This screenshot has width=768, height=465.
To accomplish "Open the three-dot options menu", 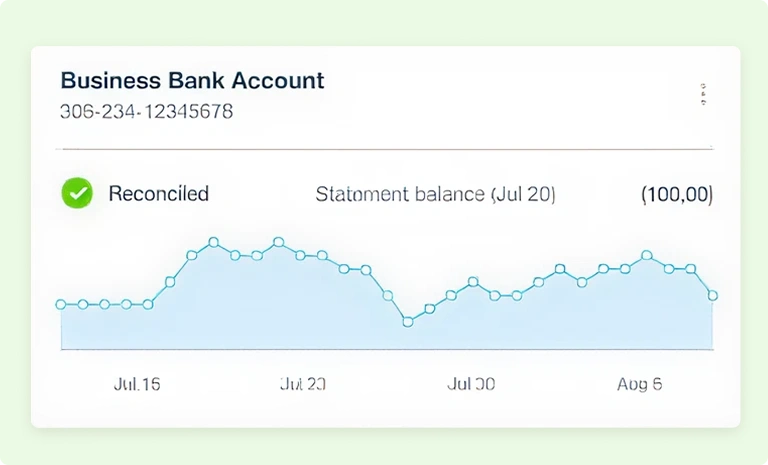I will point(703,94).
